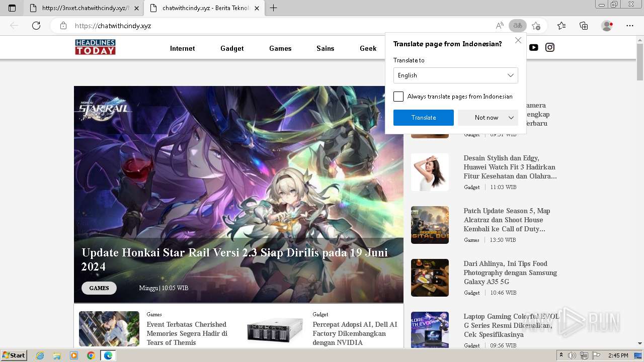The height and width of the screenshot is (362, 644).
Task: Open the Games menu item
Action: [280, 48]
